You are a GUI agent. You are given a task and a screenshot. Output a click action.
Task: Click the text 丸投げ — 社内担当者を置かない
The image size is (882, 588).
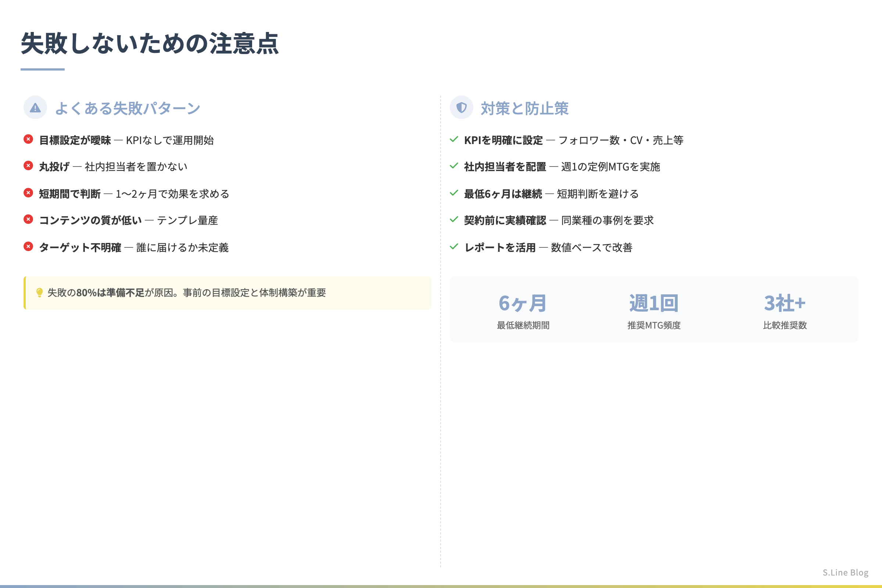click(x=113, y=167)
